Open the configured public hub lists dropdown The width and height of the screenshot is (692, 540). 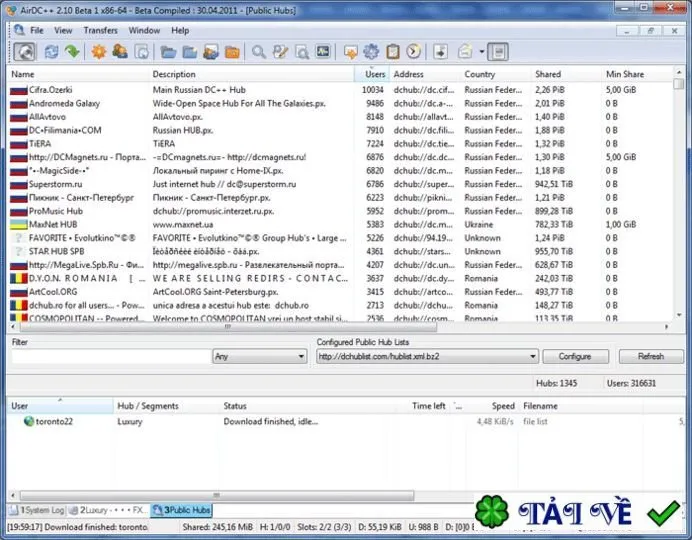427,356
